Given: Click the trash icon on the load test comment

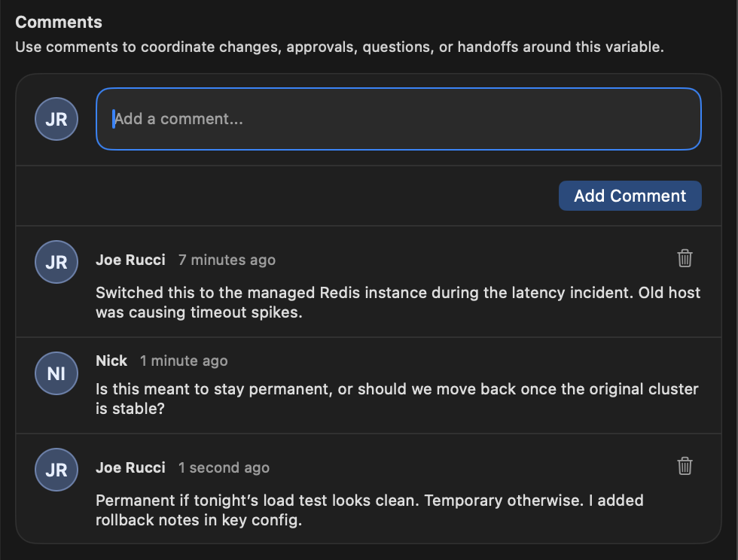Looking at the screenshot, I should [685, 467].
